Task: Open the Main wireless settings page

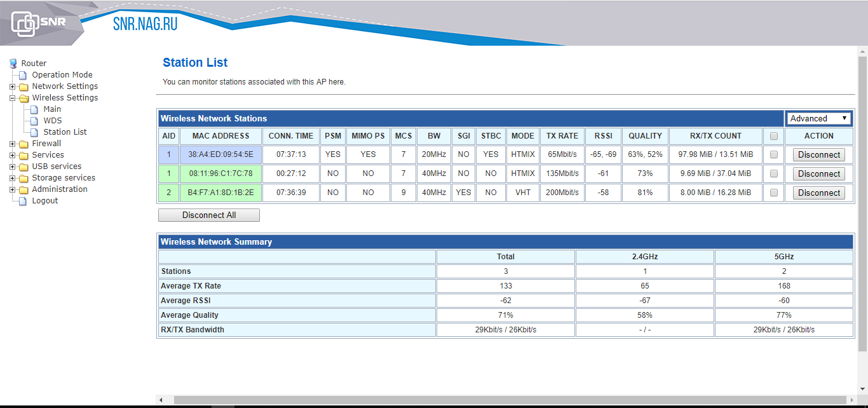Action: (52, 109)
